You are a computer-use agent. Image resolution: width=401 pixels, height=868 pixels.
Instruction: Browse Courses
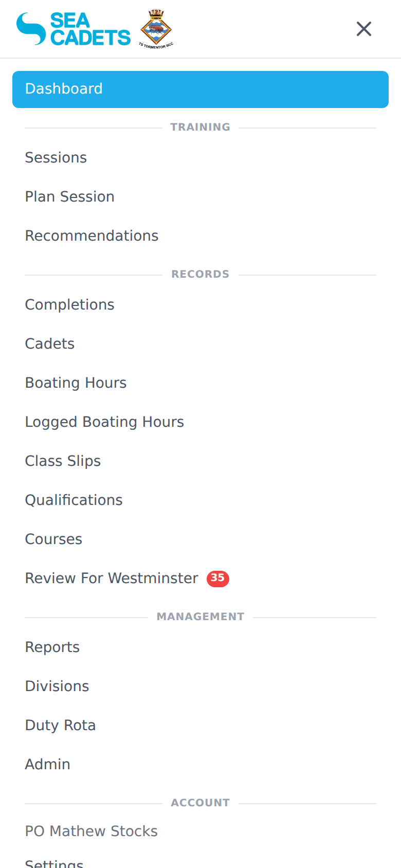point(53,539)
